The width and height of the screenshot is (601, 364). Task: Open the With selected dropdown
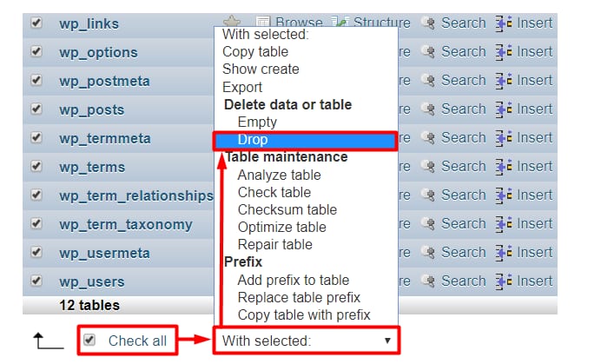[306, 341]
